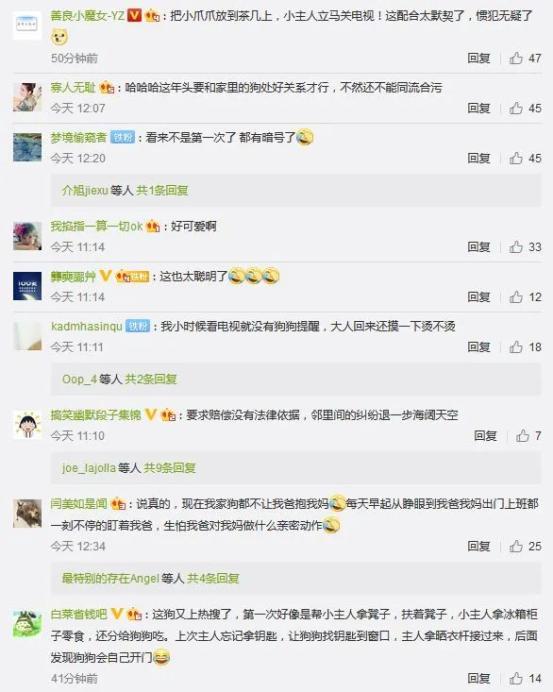Expand 介旭jiexu's 共1条回复 thread
The width and height of the screenshot is (553, 692).
tap(162, 190)
